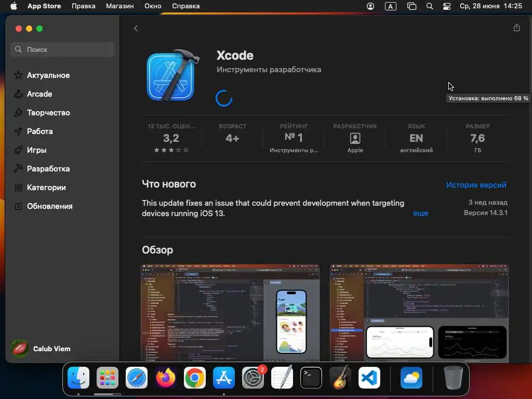
Task: Open the second Xcode preview screenshot
Action: pyautogui.click(x=419, y=313)
